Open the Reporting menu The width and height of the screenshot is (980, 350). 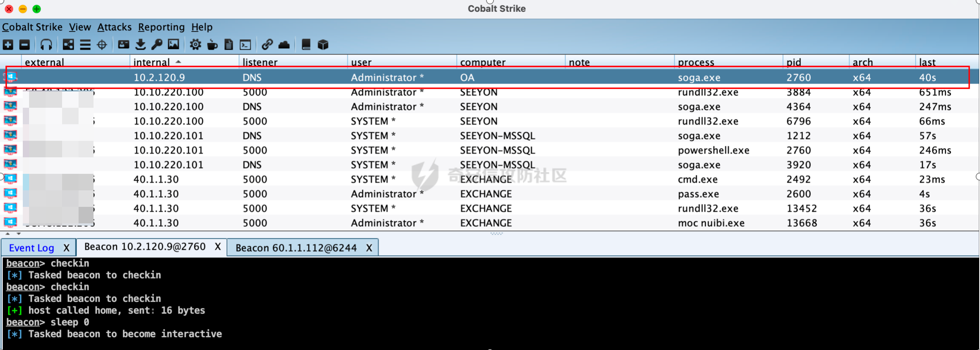point(161,27)
